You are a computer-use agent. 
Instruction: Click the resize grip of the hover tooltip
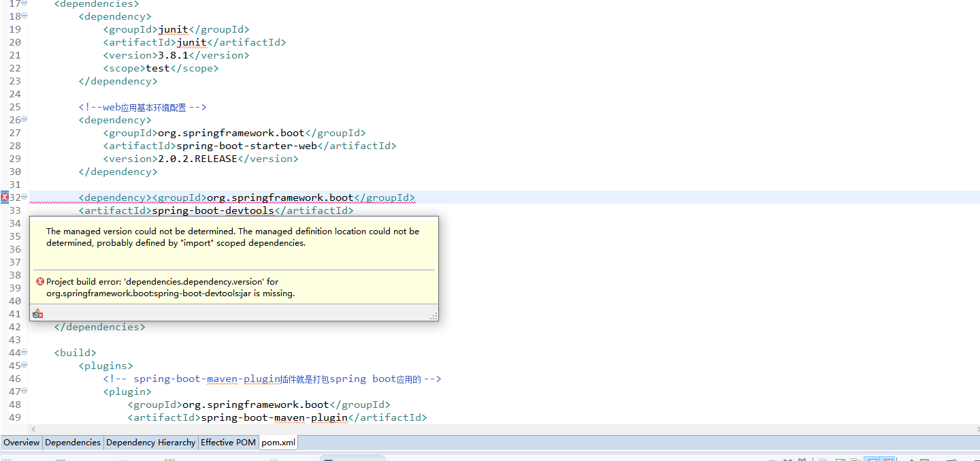click(434, 316)
